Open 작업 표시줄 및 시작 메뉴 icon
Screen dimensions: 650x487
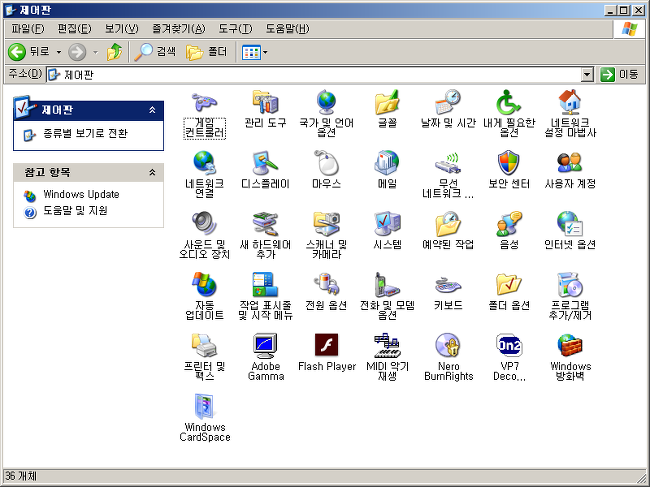[x=265, y=285]
